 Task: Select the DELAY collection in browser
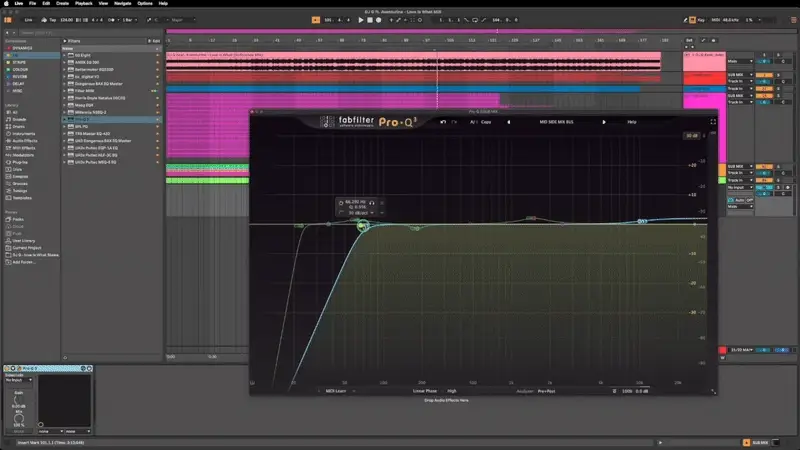[18, 84]
